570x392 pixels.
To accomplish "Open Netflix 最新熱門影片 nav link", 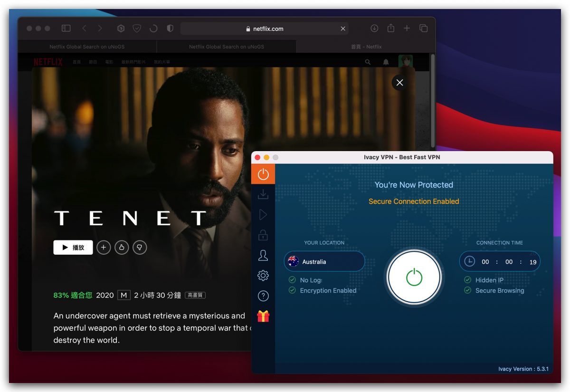I will point(134,62).
